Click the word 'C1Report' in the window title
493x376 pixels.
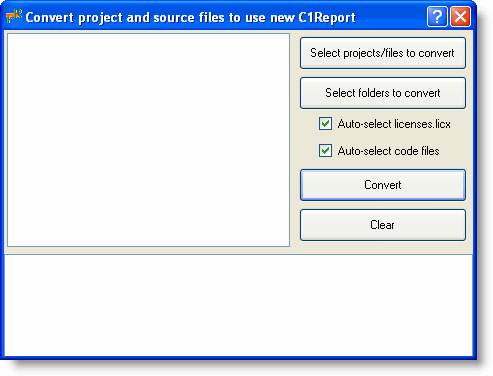[327, 18]
